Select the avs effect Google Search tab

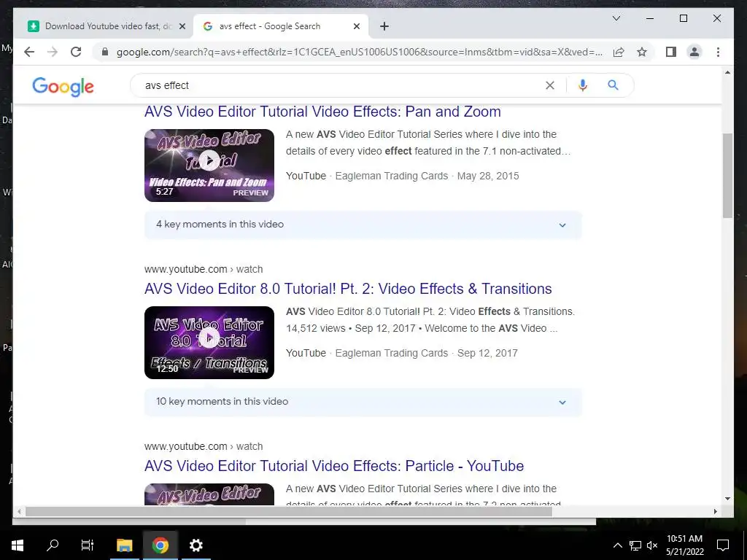(x=280, y=26)
